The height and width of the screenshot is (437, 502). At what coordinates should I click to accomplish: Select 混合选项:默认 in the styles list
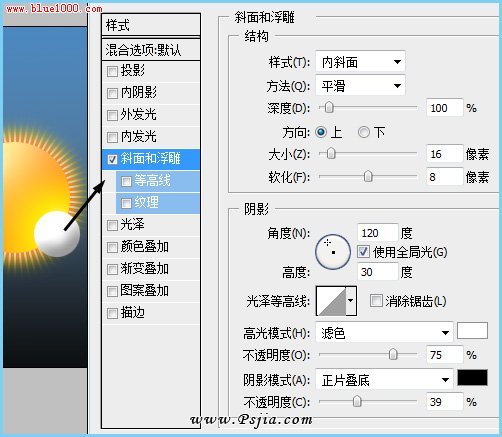click(151, 50)
